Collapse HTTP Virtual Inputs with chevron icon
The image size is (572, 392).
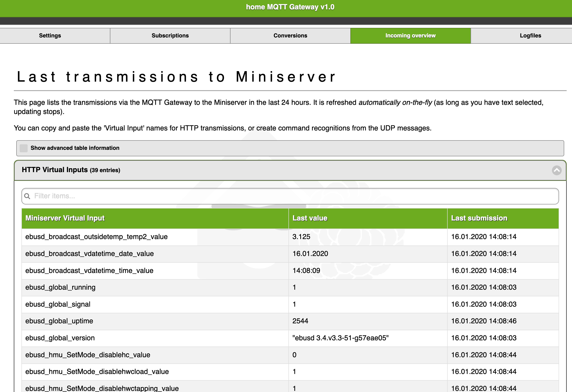(x=556, y=170)
